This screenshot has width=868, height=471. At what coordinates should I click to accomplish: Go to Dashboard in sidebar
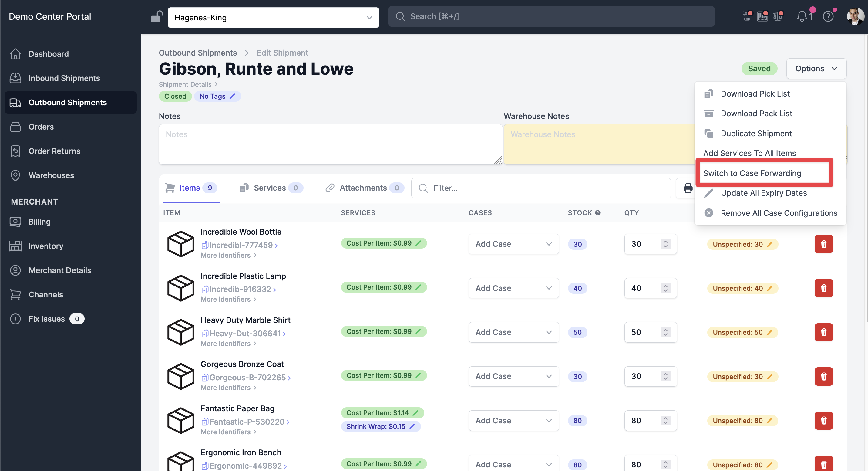[71, 54]
